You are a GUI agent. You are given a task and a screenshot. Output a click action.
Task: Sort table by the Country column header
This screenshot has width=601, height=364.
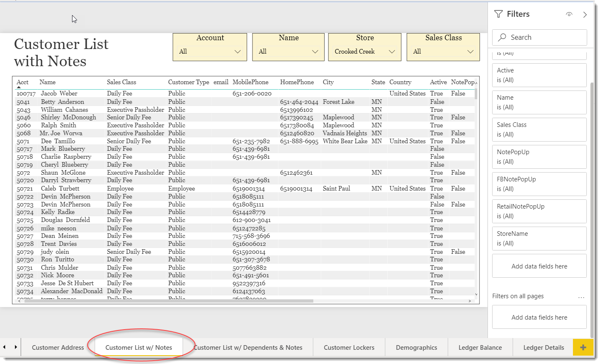tap(400, 82)
